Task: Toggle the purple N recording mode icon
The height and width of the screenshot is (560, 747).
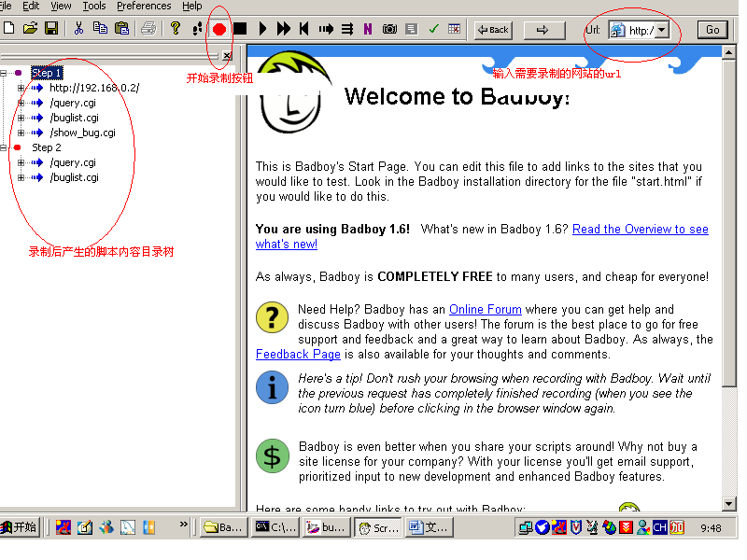Action: [x=368, y=30]
